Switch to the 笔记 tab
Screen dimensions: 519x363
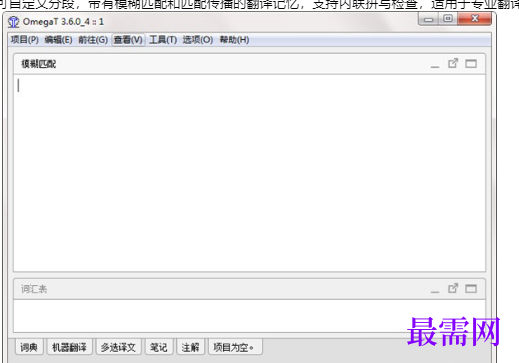(x=159, y=347)
